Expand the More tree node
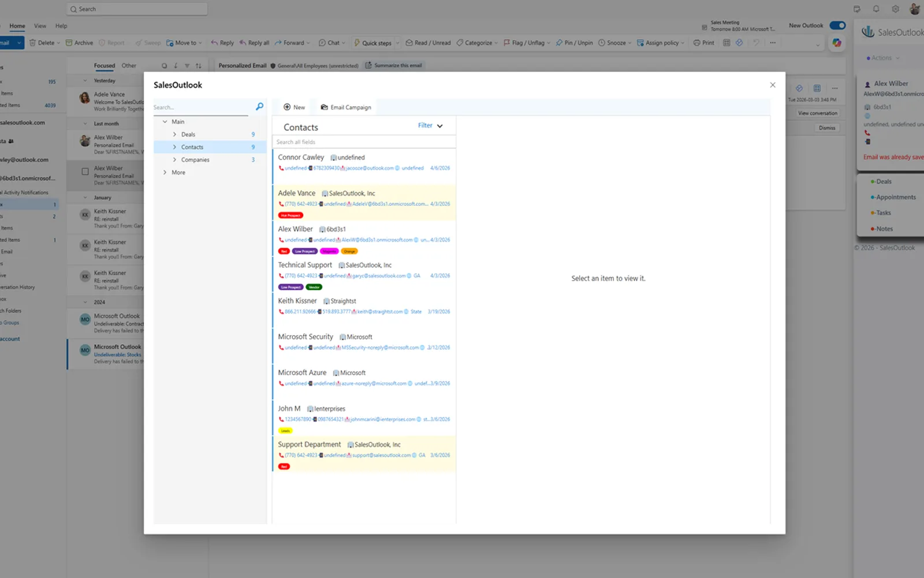This screenshot has height=578, width=924. (165, 172)
